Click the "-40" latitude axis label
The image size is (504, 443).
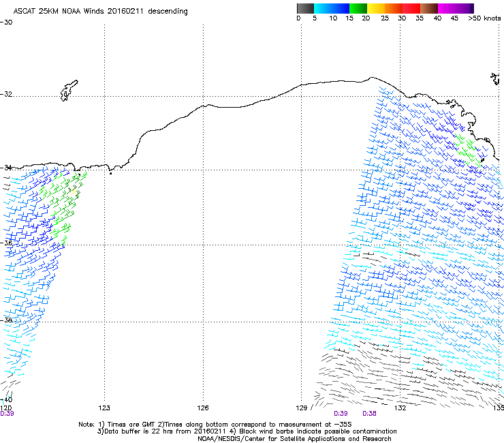pyautogui.click(x=6, y=400)
